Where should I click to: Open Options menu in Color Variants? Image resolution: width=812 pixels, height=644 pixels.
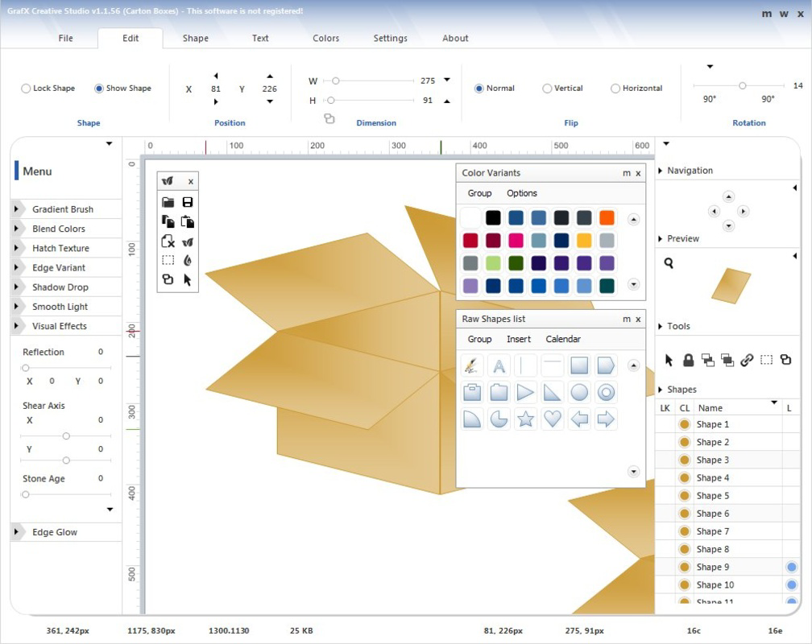pyautogui.click(x=522, y=193)
